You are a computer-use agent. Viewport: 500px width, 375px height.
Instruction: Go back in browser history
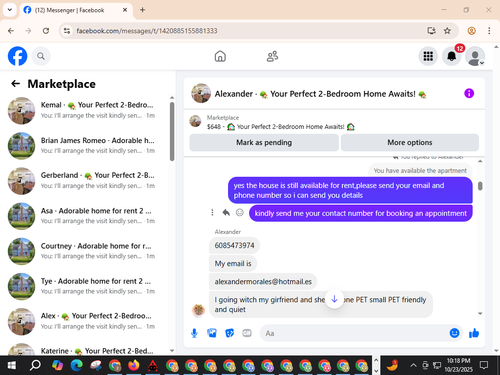(x=11, y=31)
